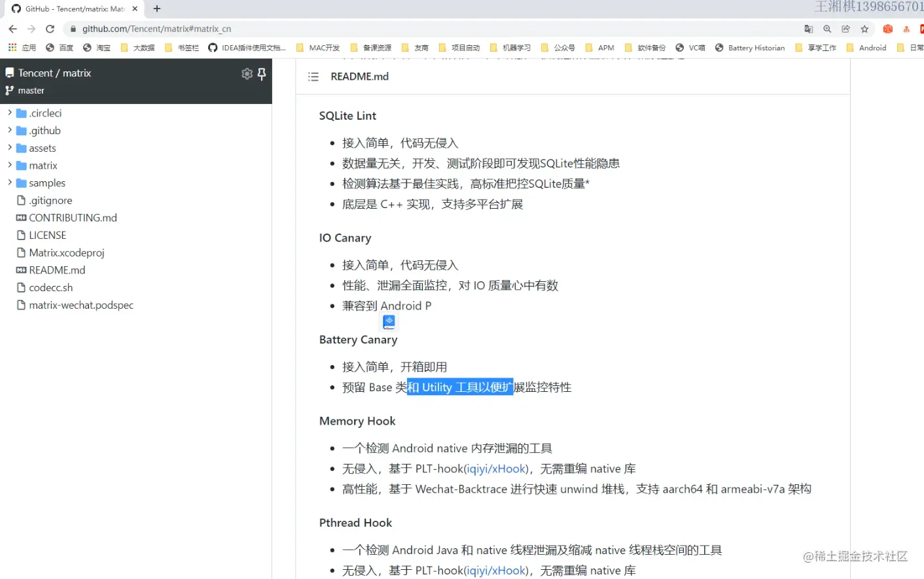The image size is (924, 579).
Task: Click the README.md file header title
Action: coord(360,77)
